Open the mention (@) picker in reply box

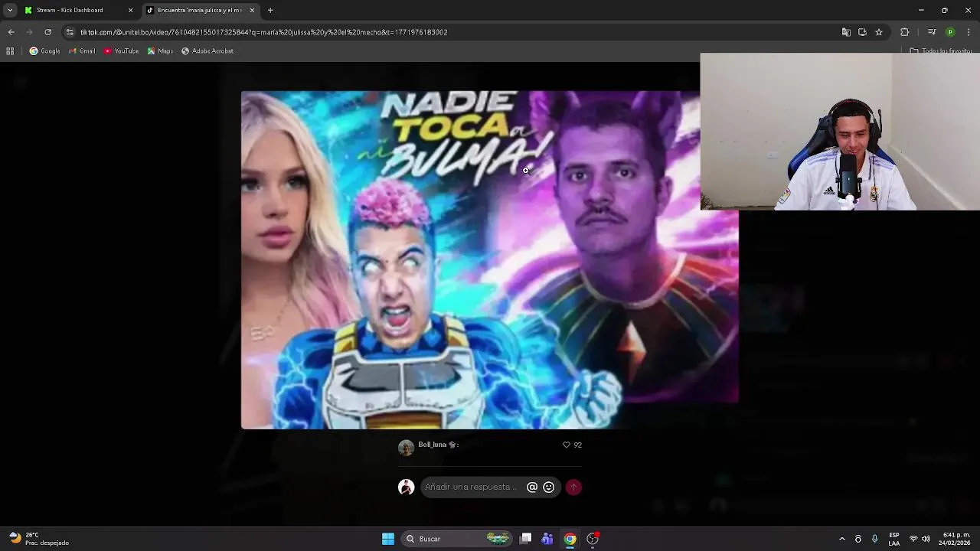coord(532,487)
